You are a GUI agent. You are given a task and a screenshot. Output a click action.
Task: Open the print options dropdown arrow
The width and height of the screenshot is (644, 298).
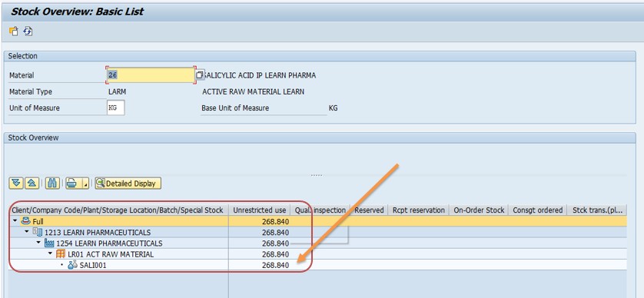click(x=85, y=183)
